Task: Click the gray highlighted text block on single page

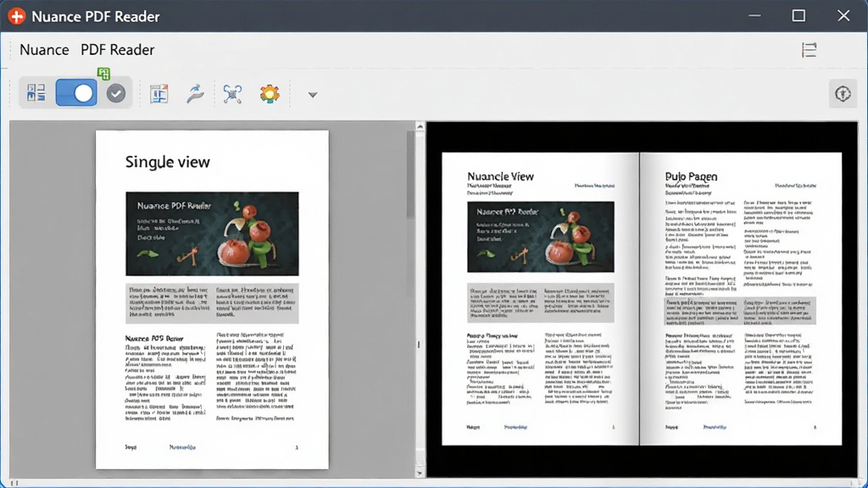Action: (x=212, y=302)
